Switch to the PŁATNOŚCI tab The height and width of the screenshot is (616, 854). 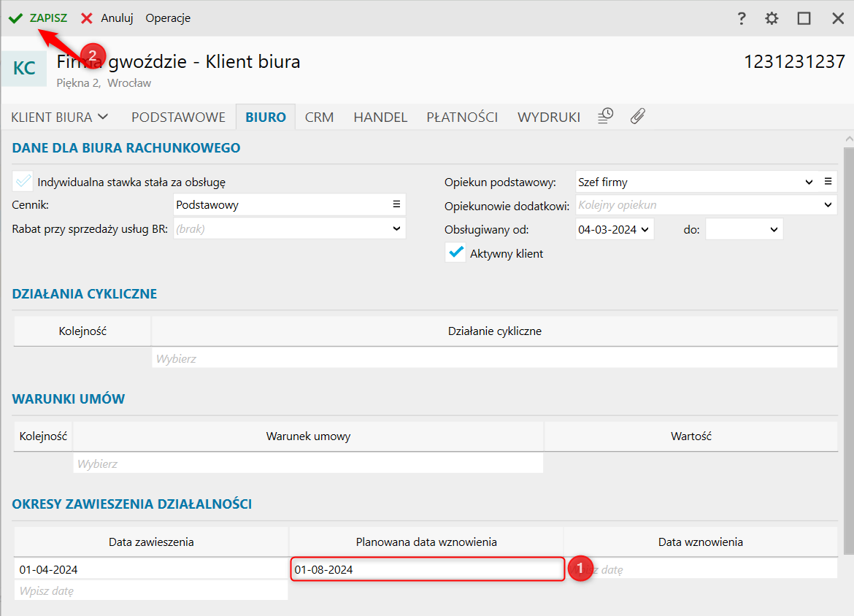point(462,117)
